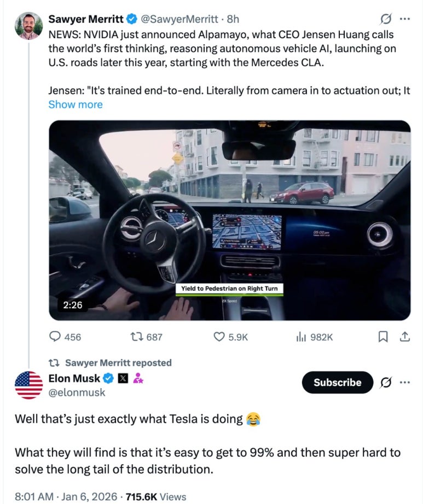
Task: Click Sawyer Merritt's profile avatar
Action: click(x=29, y=26)
